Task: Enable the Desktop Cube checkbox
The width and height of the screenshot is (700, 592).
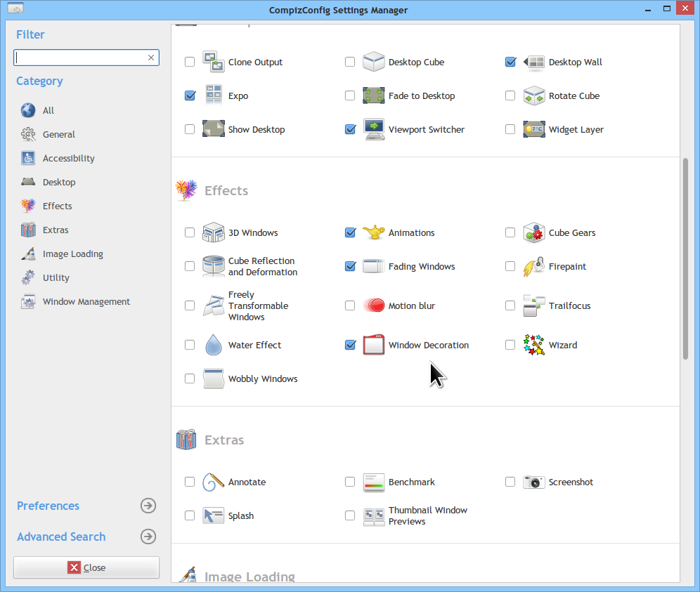Action: [x=350, y=62]
